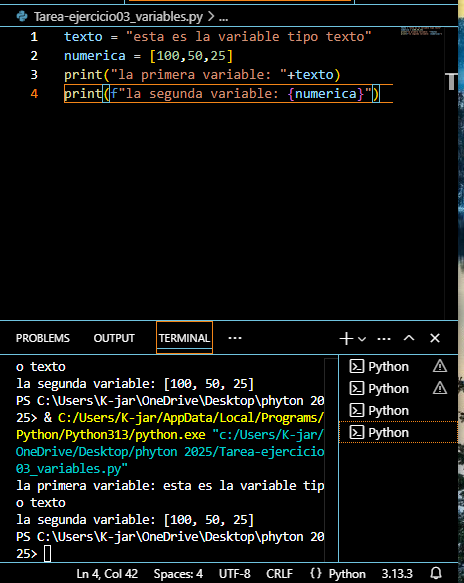Select Python interpreter 3.13.3

coord(397,574)
